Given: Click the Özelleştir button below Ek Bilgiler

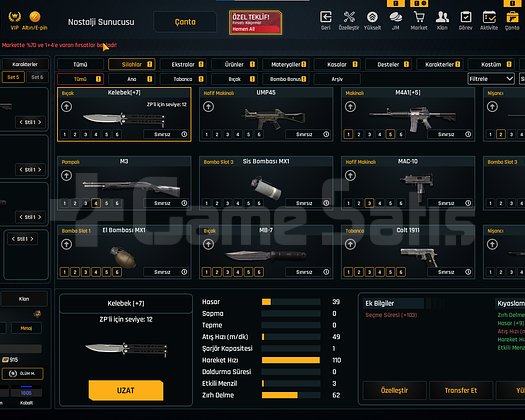Looking at the screenshot, I should [x=394, y=390].
